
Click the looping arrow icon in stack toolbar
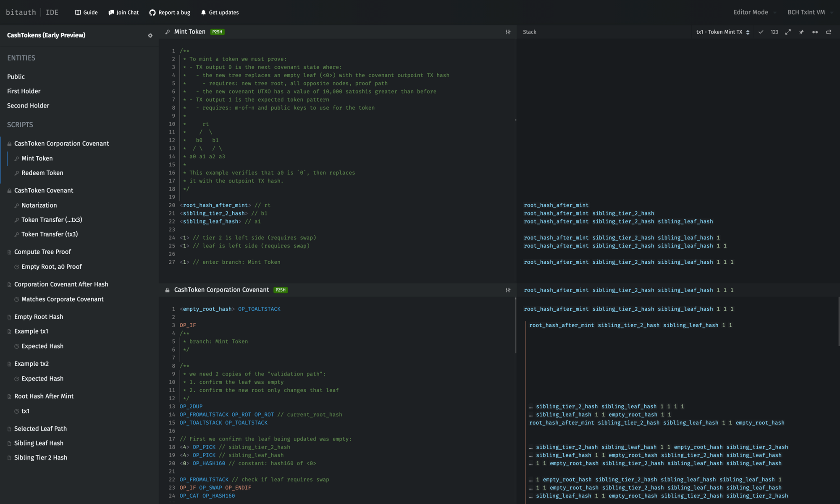tap(829, 32)
